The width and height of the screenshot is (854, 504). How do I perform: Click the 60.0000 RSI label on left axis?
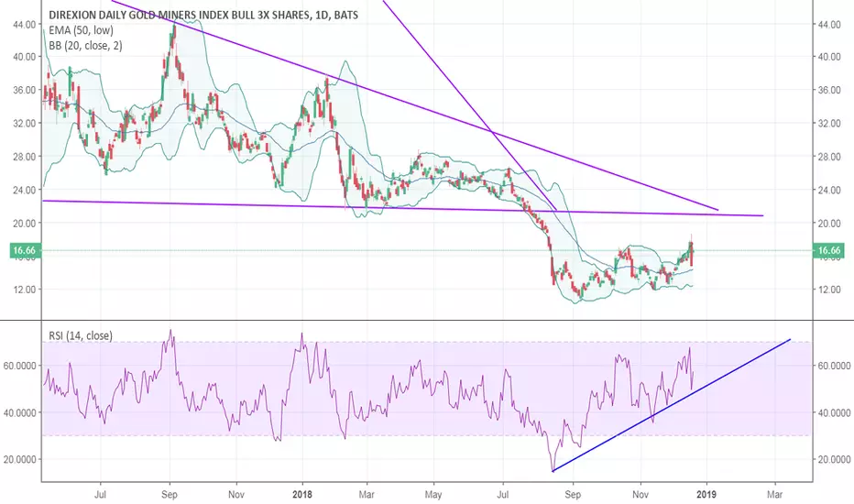tap(20, 367)
